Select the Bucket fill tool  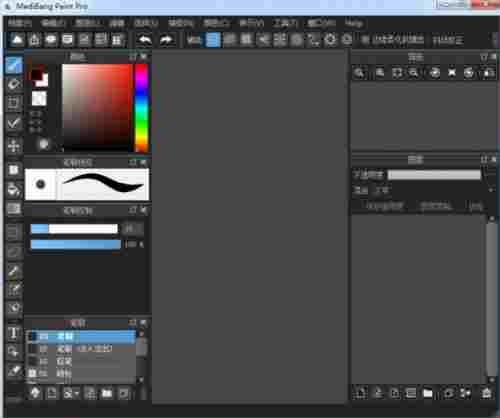point(14,189)
